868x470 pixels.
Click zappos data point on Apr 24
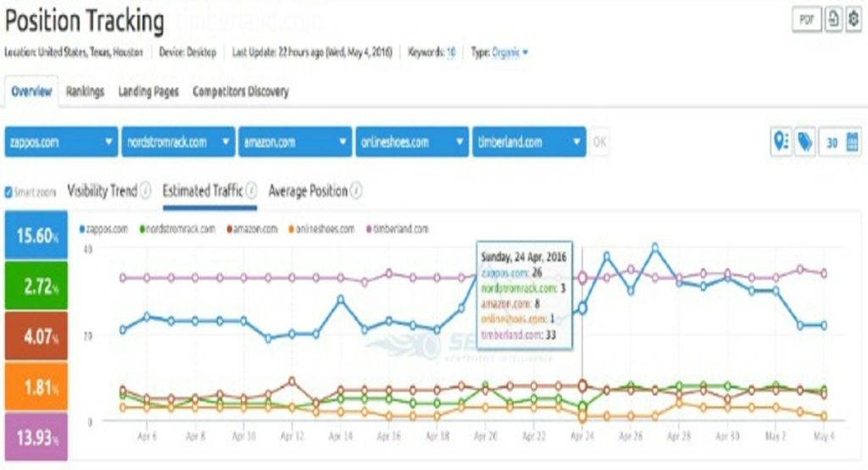(x=582, y=309)
